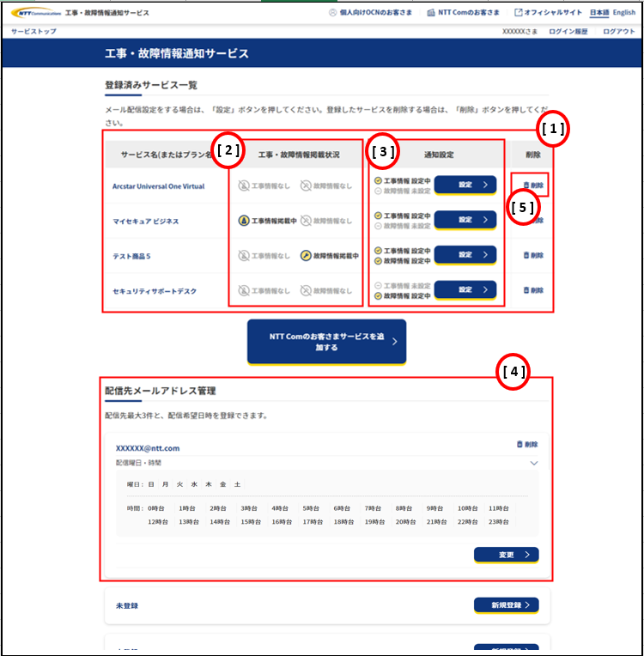Open オフィシャルサイト external link
The width and height of the screenshot is (644, 656).
pos(548,13)
